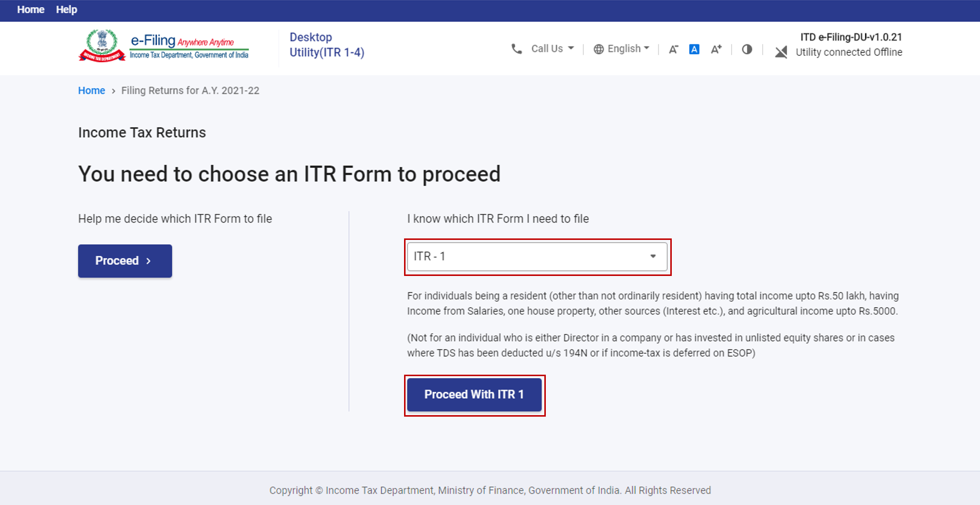Open the ITR - 1 form dropdown
This screenshot has width=980, height=505.
(x=537, y=257)
